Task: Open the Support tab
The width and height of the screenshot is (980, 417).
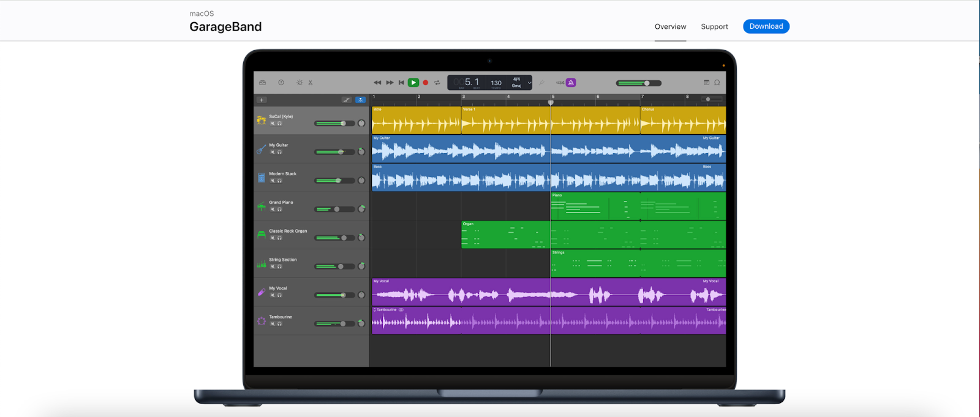Action: 714,26
